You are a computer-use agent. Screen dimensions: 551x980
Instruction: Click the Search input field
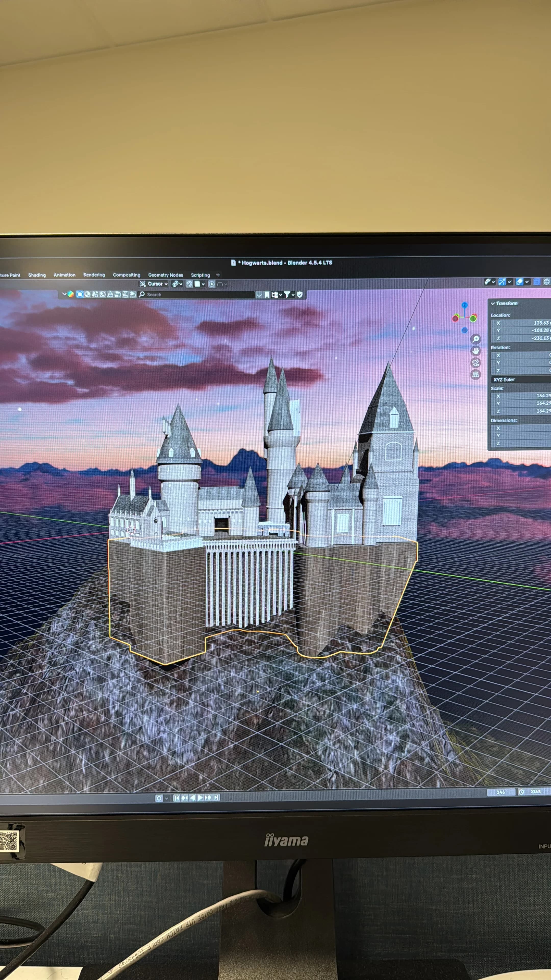tap(196, 295)
